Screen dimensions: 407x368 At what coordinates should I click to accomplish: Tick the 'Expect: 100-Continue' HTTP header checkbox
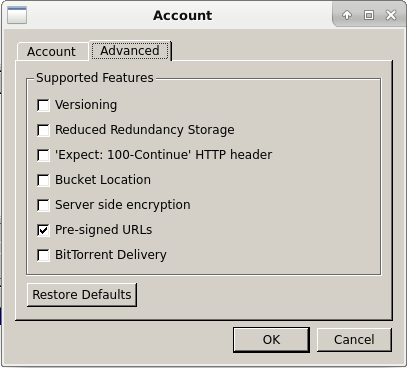click(x=43, y=155)
